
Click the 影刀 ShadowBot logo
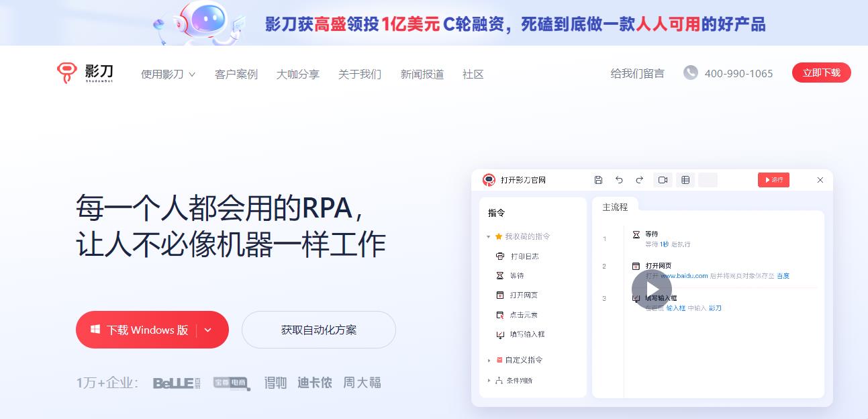coord(85,73)
